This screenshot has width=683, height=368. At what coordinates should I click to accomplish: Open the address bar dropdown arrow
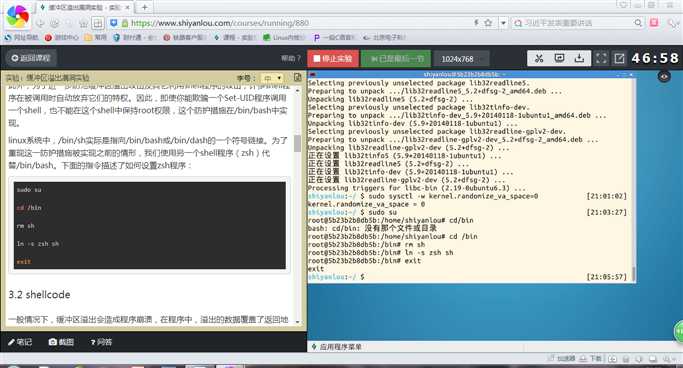coord(503,23)
